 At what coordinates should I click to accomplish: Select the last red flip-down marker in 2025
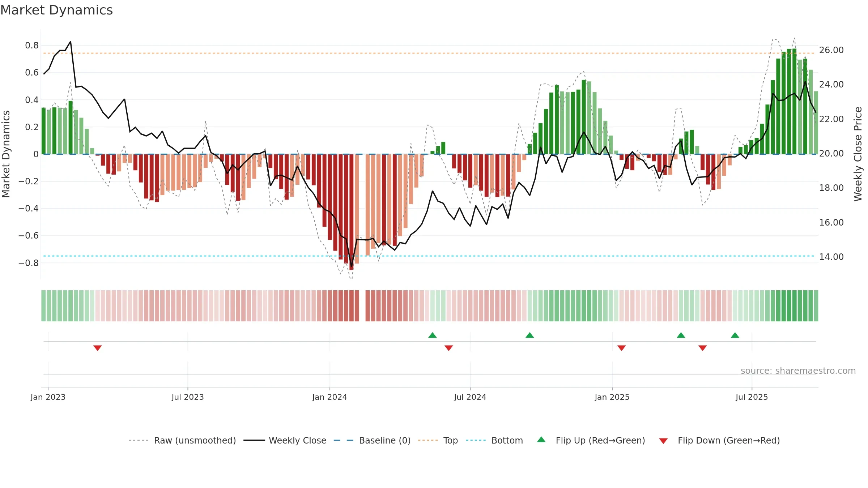[703, 348]
